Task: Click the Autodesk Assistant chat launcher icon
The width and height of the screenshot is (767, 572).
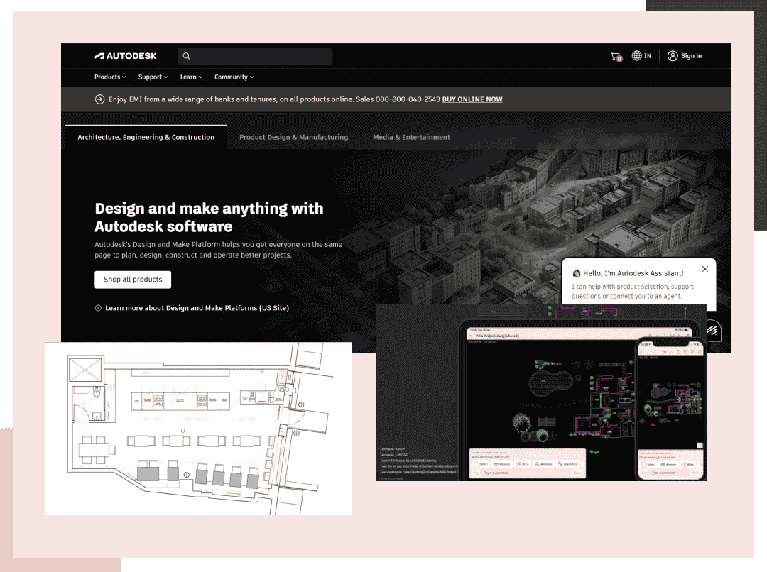Action: (713, 329)
